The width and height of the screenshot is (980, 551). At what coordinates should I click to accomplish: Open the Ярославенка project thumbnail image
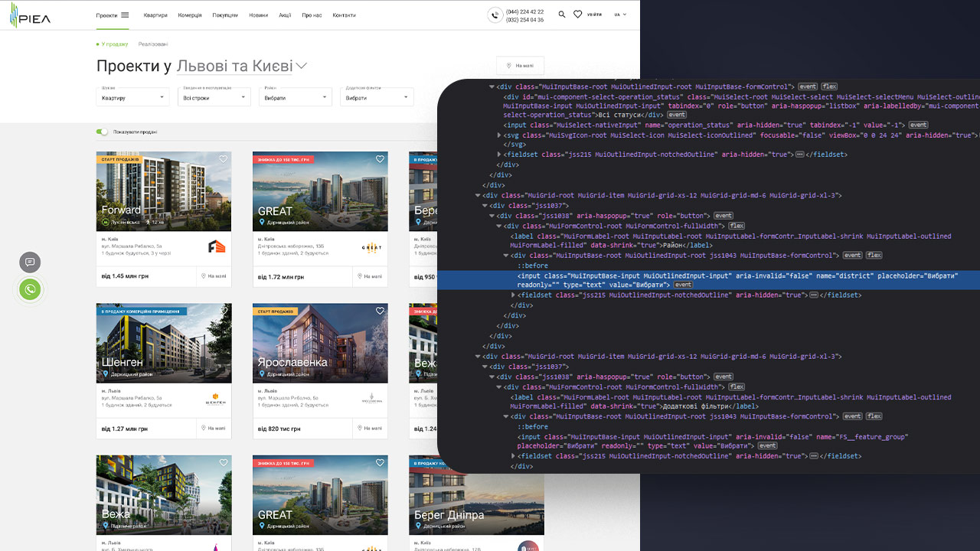320,343
